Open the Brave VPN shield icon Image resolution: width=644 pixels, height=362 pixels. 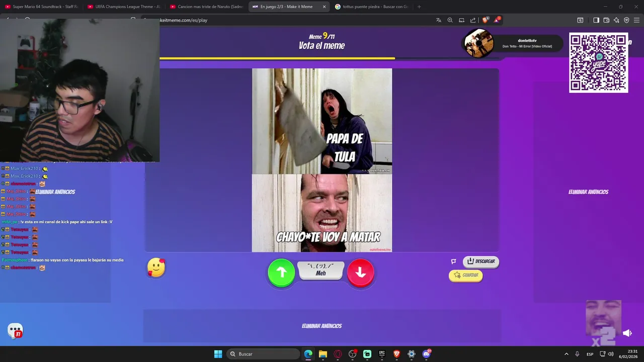click(x=626, y=20)
